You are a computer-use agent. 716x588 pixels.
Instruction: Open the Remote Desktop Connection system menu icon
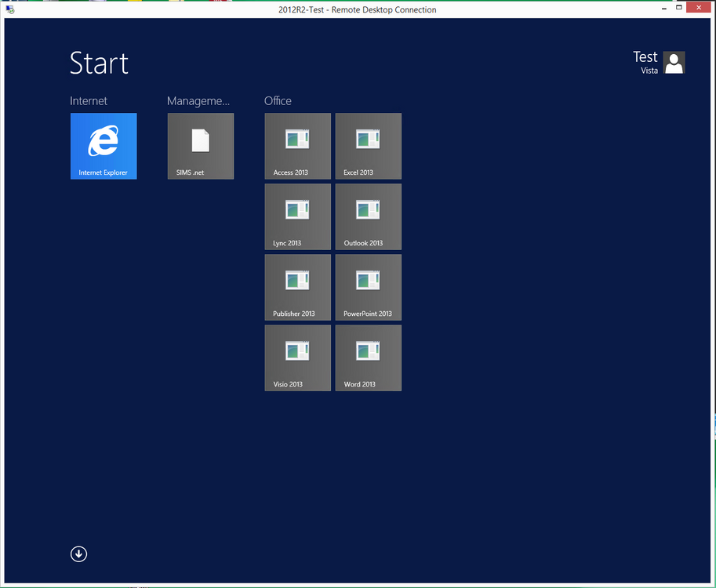[10, 9]
